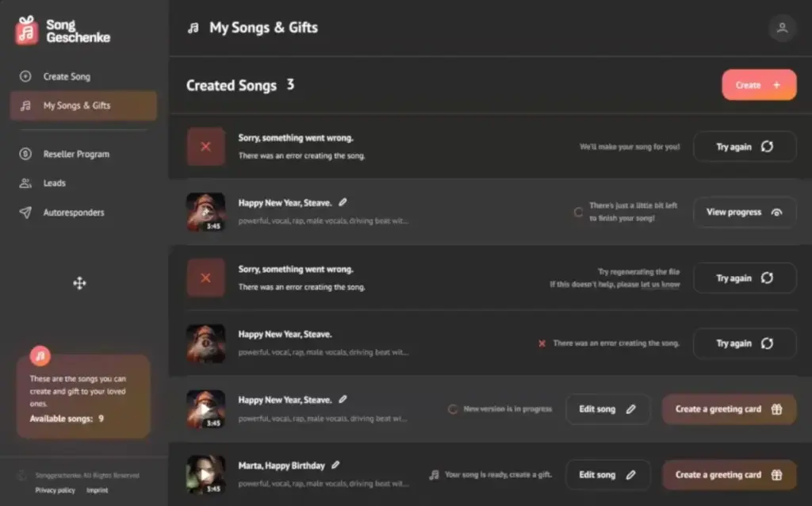Play the Marta, Happy Birthday song thumbnail
The height and width of the screenshot is (506, 812).
click(x=205, y=473)
